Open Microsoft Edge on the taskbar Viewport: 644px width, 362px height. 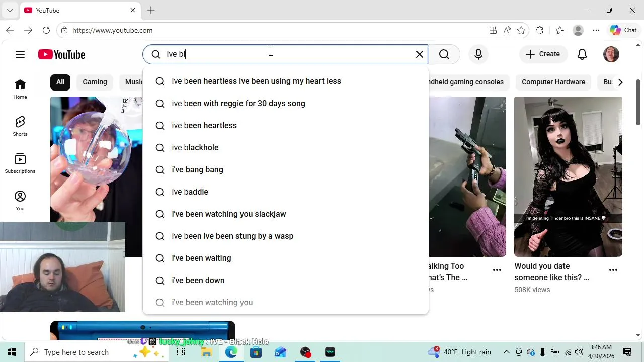click(x=231, y=352)
